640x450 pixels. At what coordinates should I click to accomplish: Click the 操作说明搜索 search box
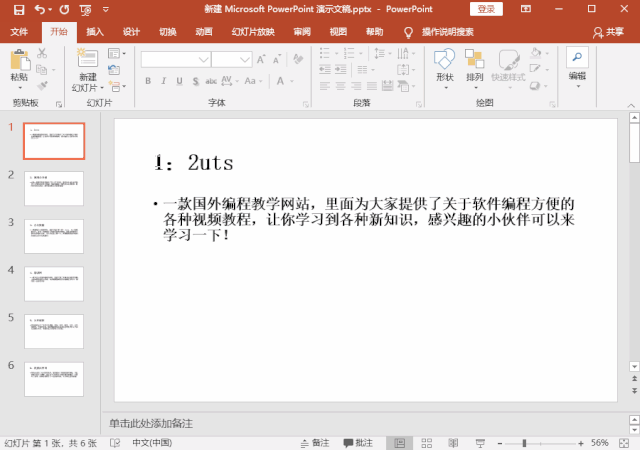pos(447,32)
